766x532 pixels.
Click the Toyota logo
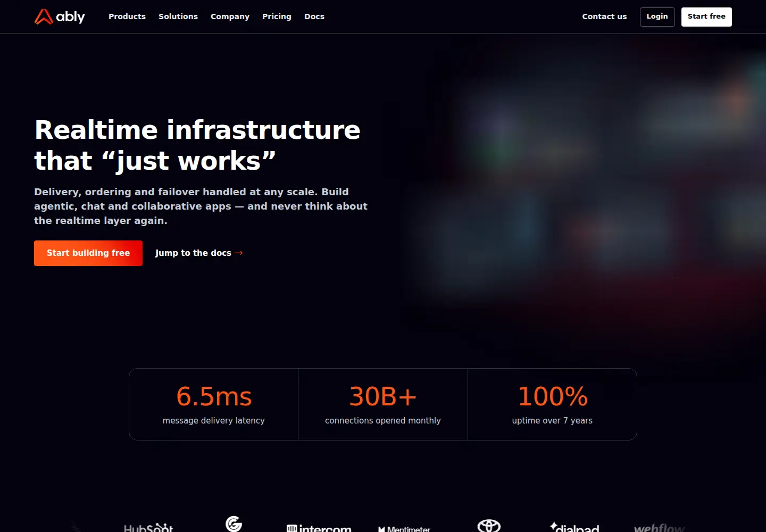coord(489,526)
